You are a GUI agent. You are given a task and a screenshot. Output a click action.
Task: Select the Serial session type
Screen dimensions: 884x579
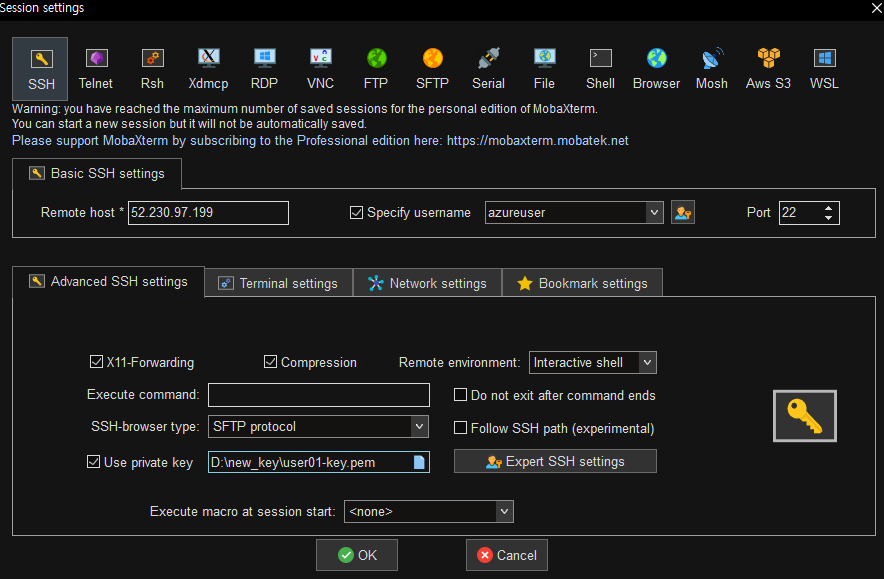(488, 69)
